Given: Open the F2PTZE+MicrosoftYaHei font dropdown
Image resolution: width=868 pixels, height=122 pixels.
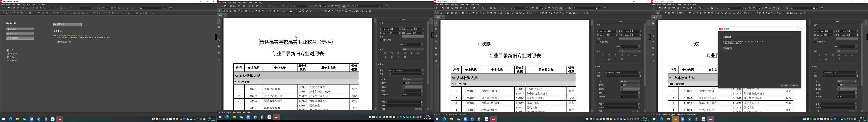Looking at the screenshot, I should [423, 70].
